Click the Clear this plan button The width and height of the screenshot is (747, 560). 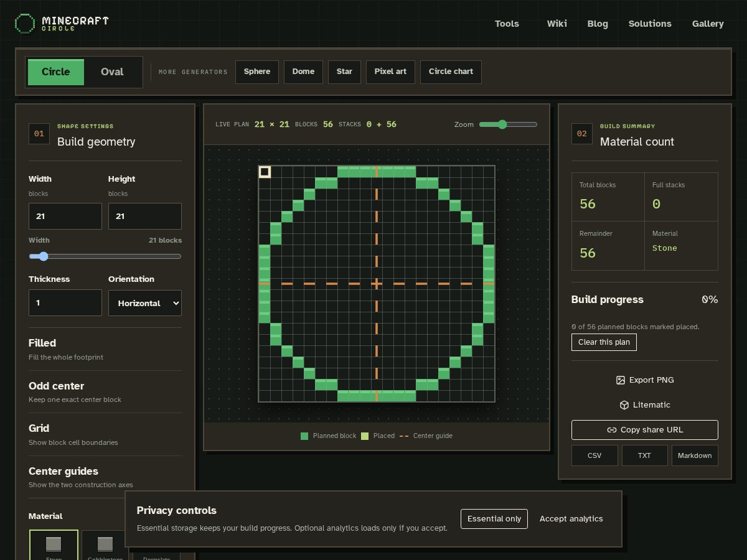pos(604,342)
